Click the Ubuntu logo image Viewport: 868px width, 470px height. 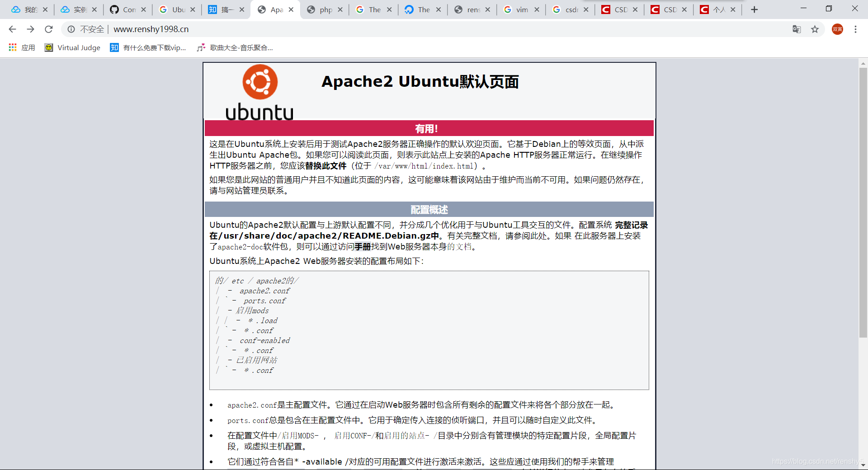[x=259, y=92]
